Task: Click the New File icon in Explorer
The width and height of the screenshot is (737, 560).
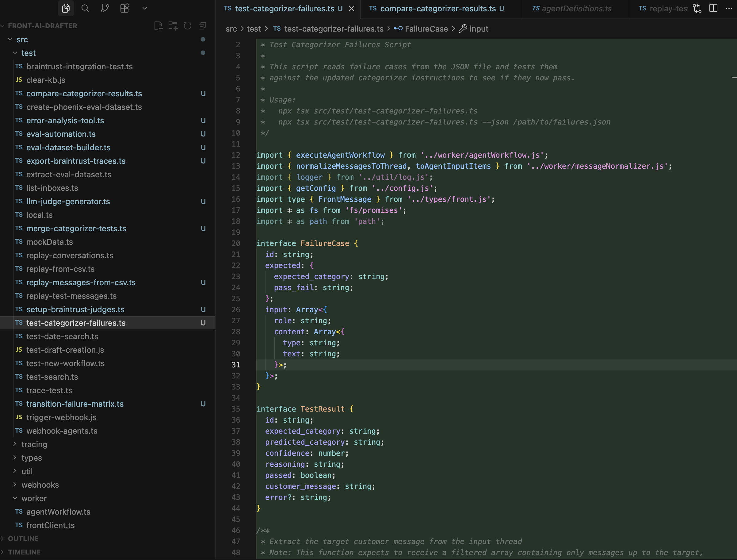Action: (x=158, y=25)
